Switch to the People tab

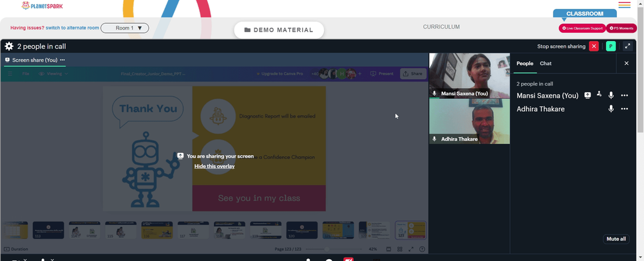tap(525, 64)
